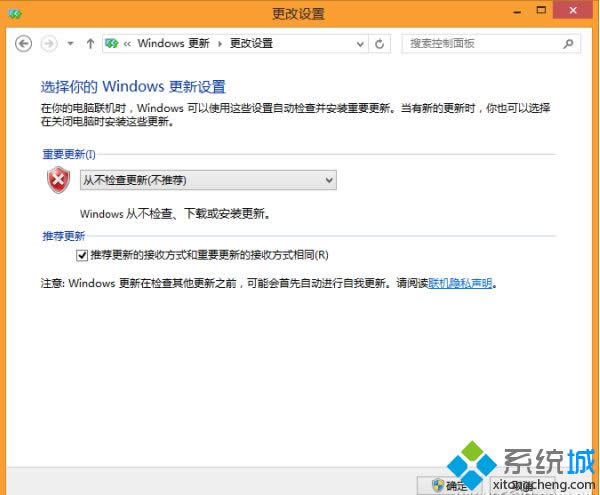Viewport: 600px width, 495px height.
Task: Select the Windows 更新 breadcrumb
Action: (173, 43)
